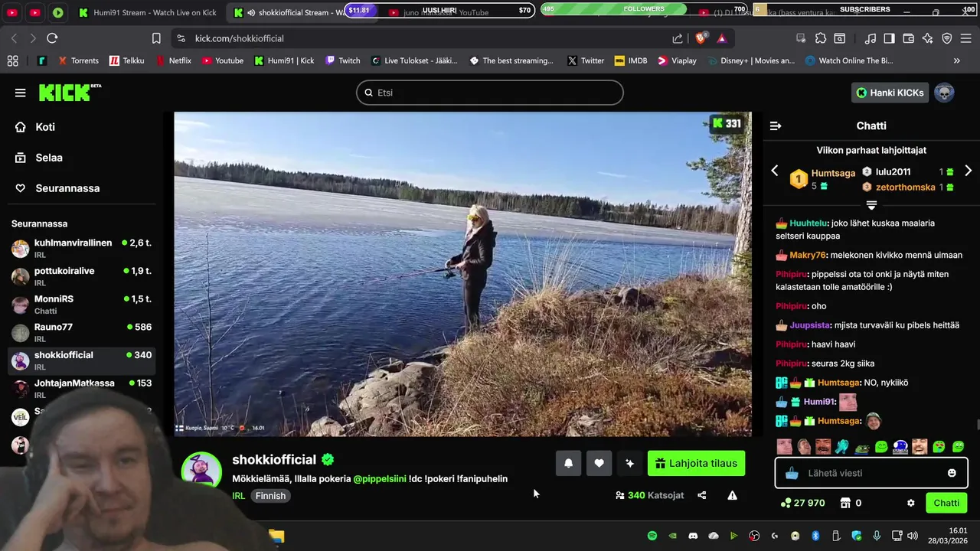Open the Humi91 | Kick bookmark
Viewport: 980px width, 551px height.
[284, 60]
